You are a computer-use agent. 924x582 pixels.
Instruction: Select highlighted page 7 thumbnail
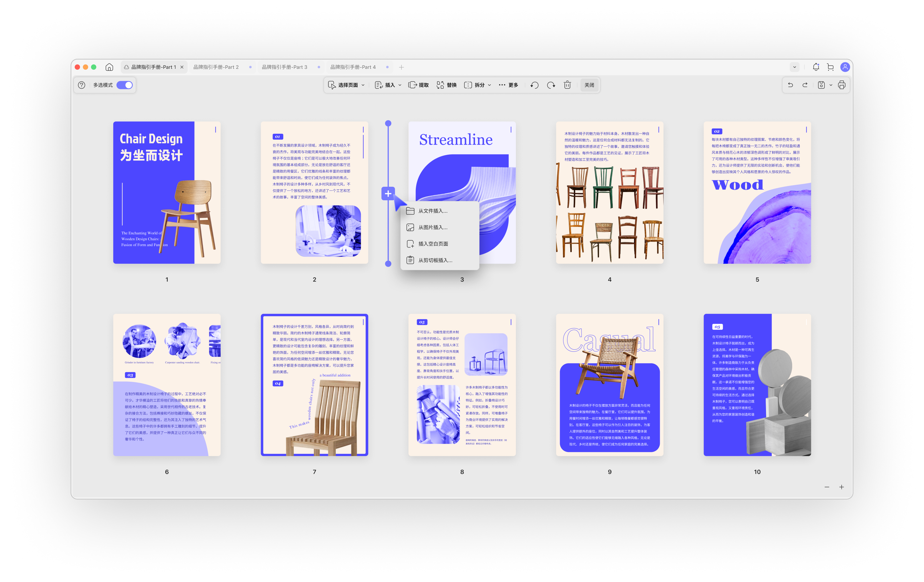(x=314, y=385)
